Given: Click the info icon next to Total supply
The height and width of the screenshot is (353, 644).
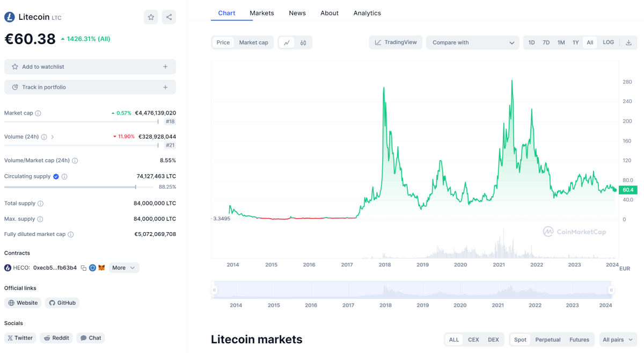Looking at the screenshot, I should pos(41,204).
